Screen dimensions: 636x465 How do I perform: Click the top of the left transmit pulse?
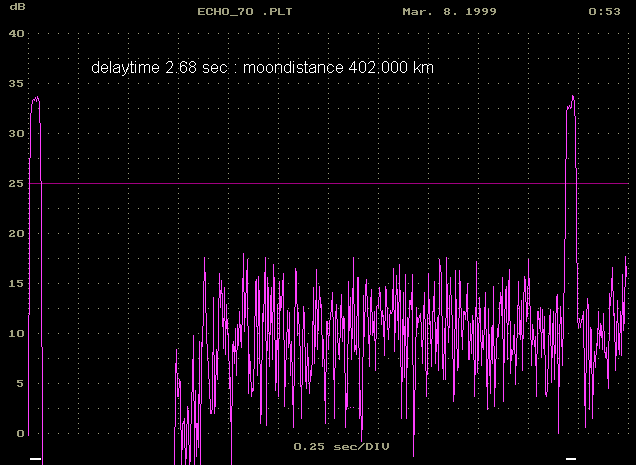click(35, 99)
